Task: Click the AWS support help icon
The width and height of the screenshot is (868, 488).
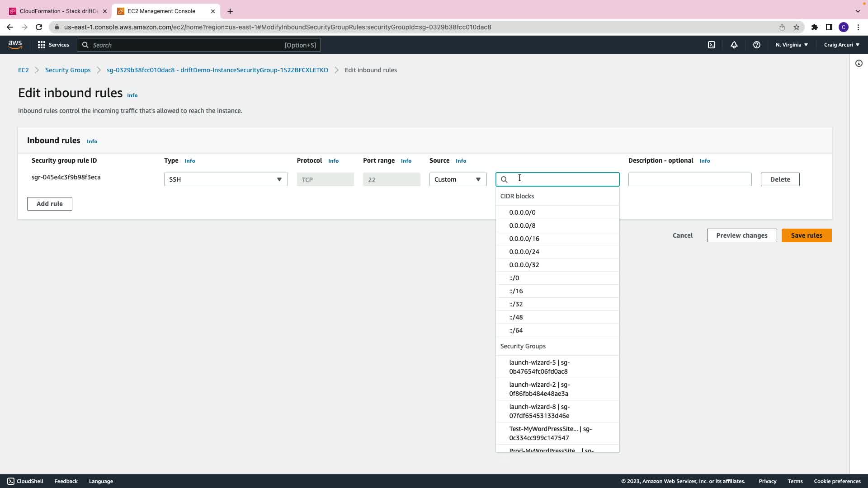Action: (757, 45)
